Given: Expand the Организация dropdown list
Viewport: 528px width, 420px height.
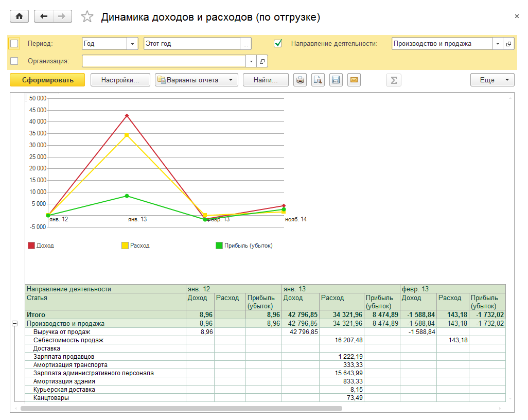Looking at the screenshot, I should pyautogui.click(x=251, y=61).
